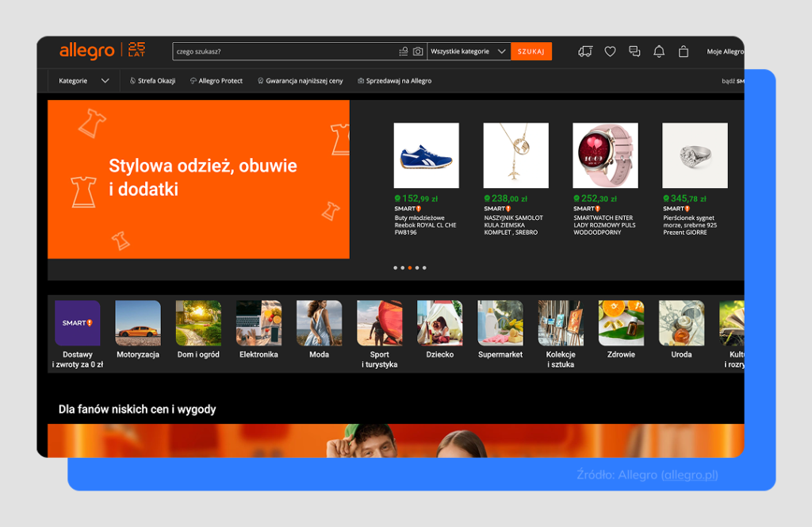The image size is (812, 527).
Task: Open the Smart! free delivery tile
Action: click(x=78, y=324)
